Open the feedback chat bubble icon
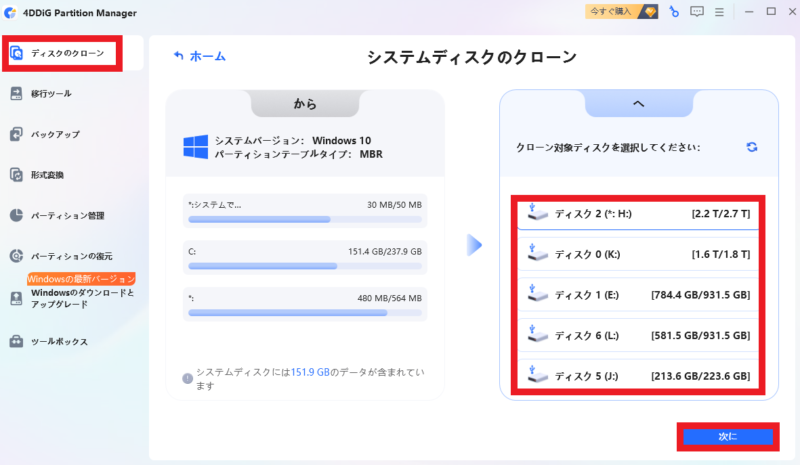 (x=697, y=12)
